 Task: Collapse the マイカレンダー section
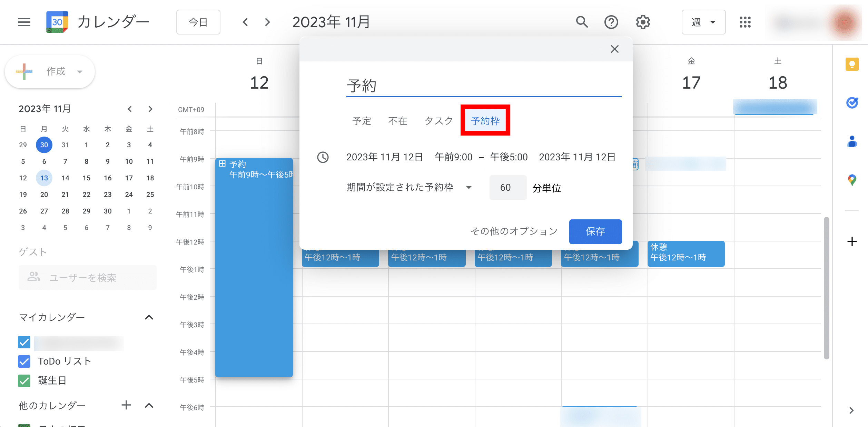pos(149,317)
